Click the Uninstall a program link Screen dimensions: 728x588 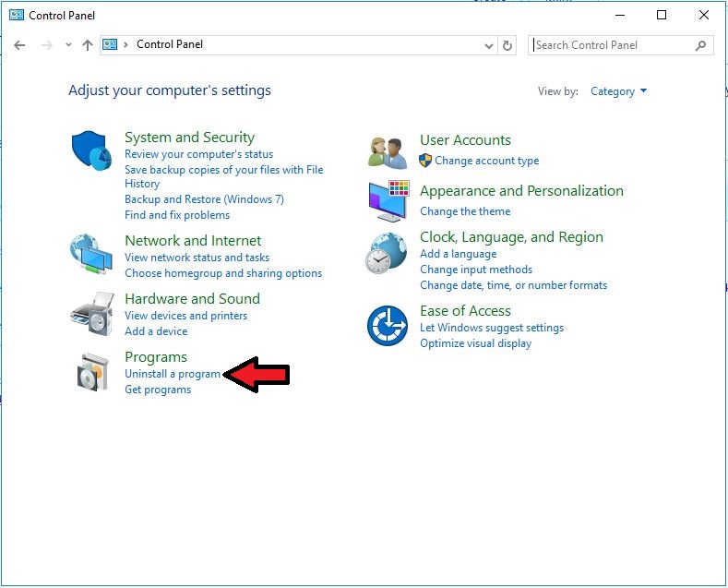(173, 374)
